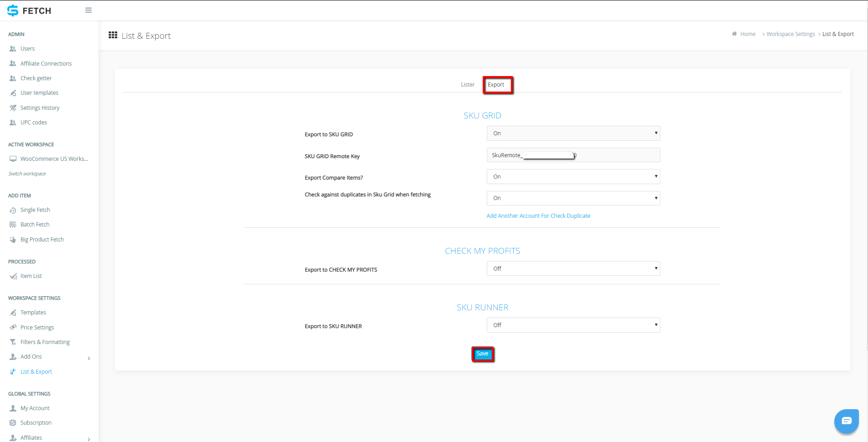Click the Users sidebar icon
This screenshot has width=868, height=442.
click(13, 49)
